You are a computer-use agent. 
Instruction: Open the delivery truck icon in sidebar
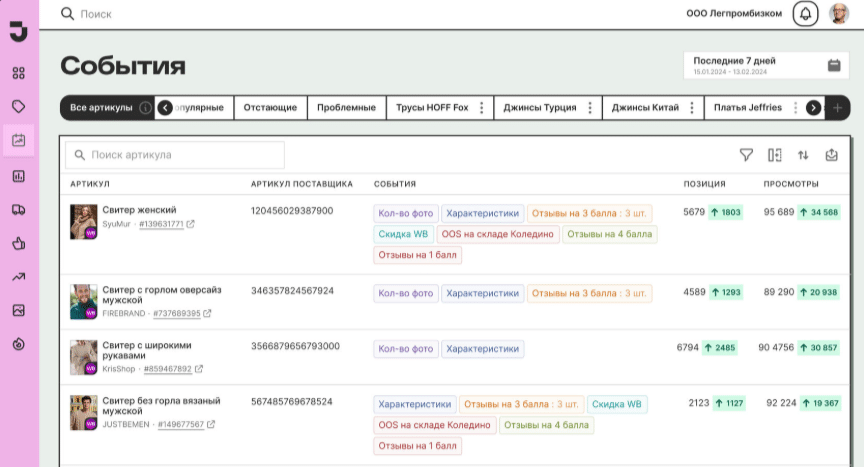(19, 210)
